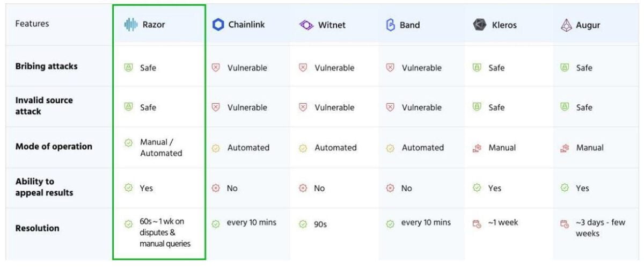644x268 pixels.
Task: Click the Features column header
Action: [x=32, y=24]
